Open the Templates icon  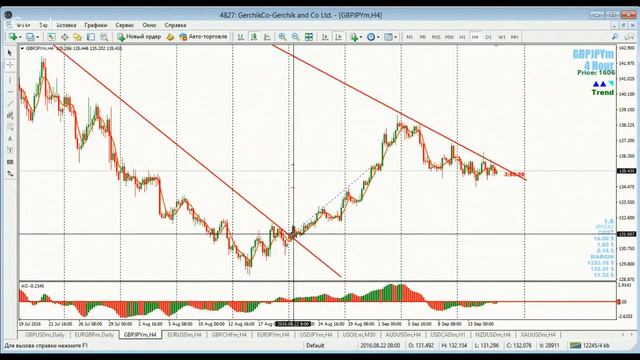[x=388, y=37]
